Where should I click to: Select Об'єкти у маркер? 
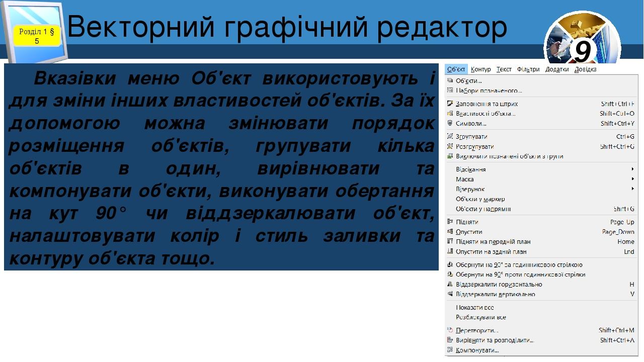480,199
